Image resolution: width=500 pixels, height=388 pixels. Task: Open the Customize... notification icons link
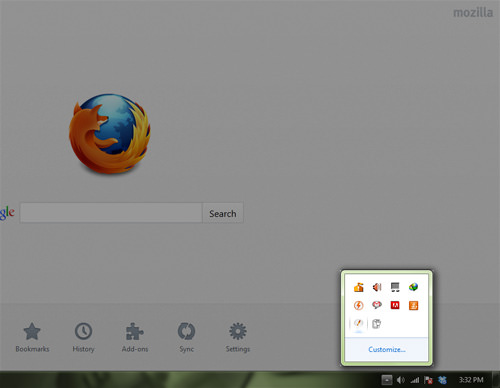tap(387, 349)
